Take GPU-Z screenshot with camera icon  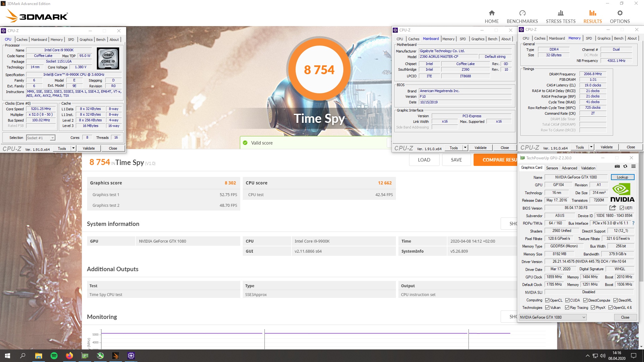(617, 166)
